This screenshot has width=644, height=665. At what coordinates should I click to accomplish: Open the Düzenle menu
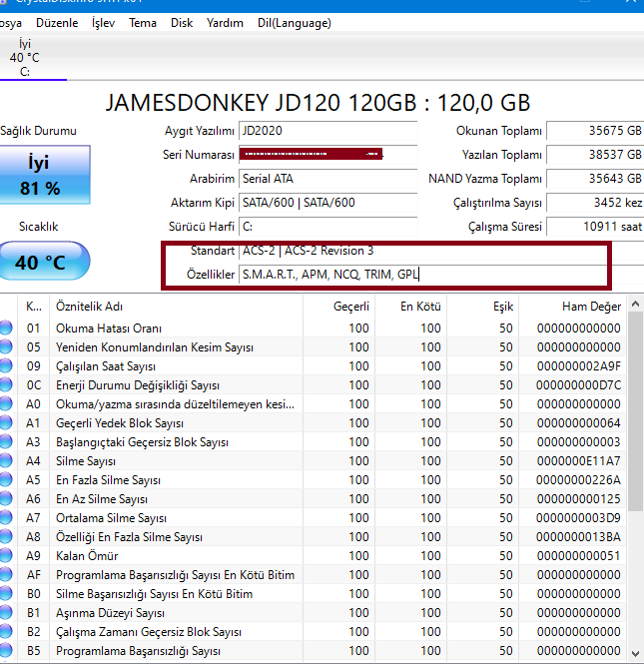[57, 23]
